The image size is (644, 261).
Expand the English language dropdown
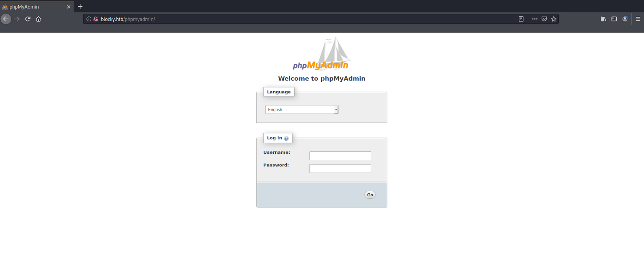pos(302,110)
